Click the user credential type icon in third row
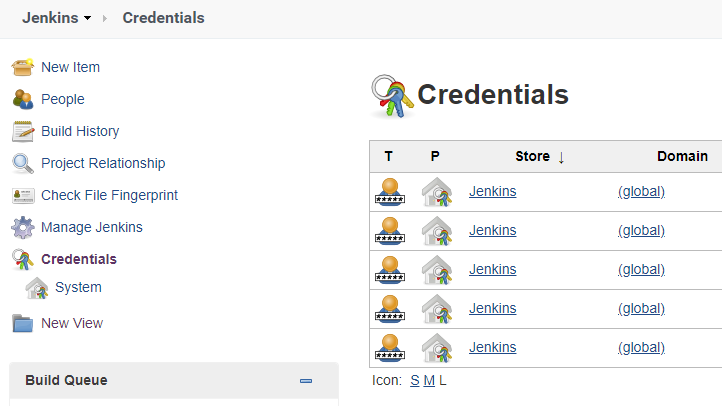The height and width of the screenshot is (406, 722). click(x=390, y=270)
